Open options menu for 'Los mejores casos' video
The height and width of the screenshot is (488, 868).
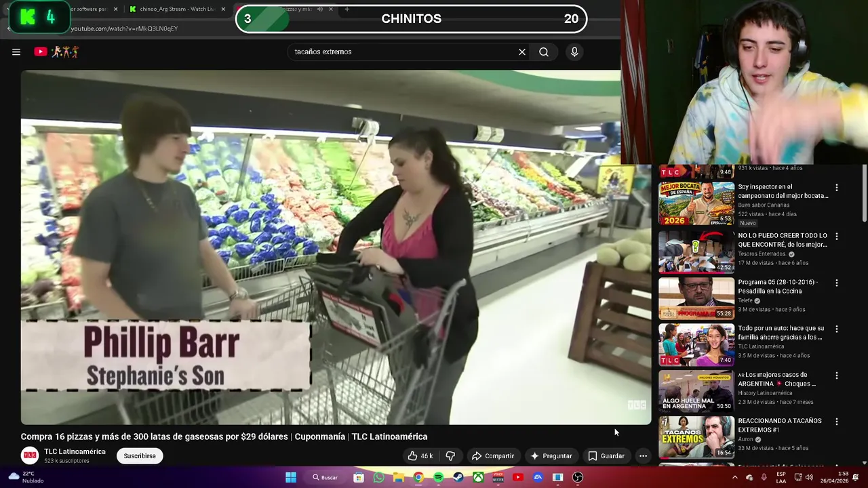836,375
